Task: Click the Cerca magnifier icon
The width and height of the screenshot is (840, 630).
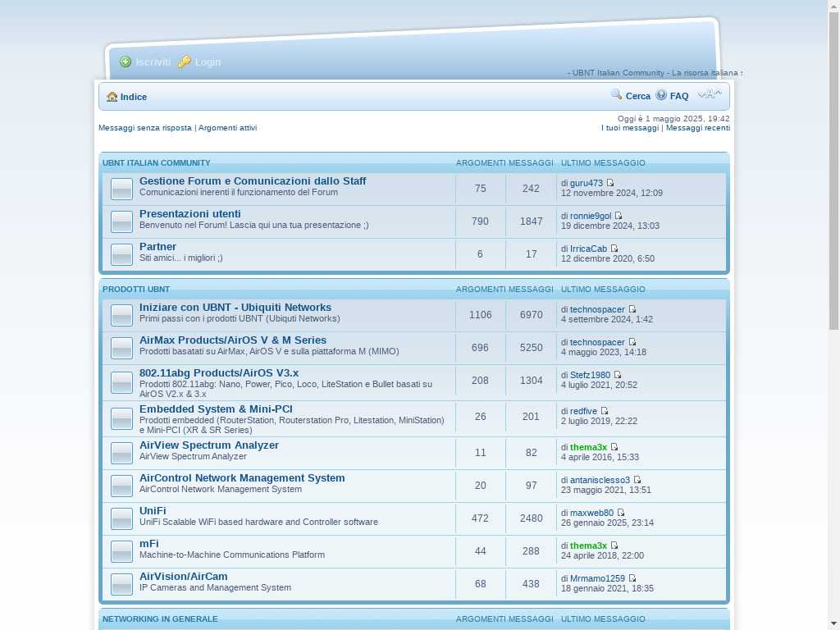Action: [x=617, y=95]
